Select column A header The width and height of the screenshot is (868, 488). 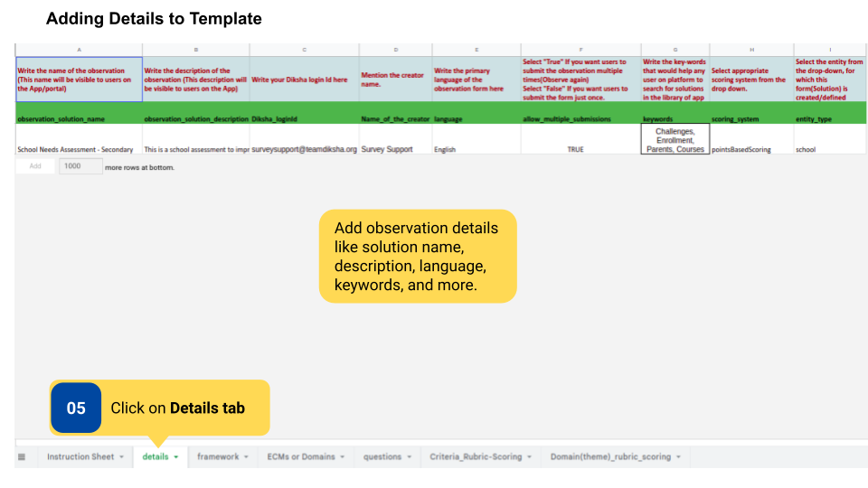coord(79,49)
